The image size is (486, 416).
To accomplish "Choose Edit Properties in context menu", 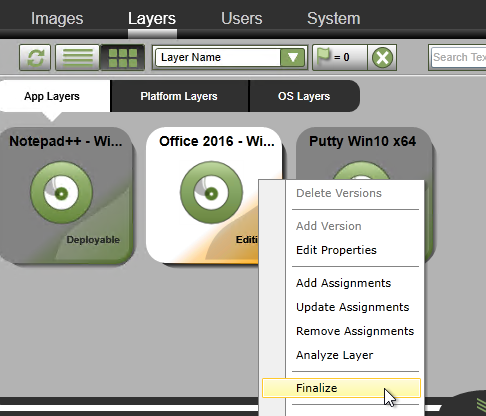I will (x=336, y=250).
